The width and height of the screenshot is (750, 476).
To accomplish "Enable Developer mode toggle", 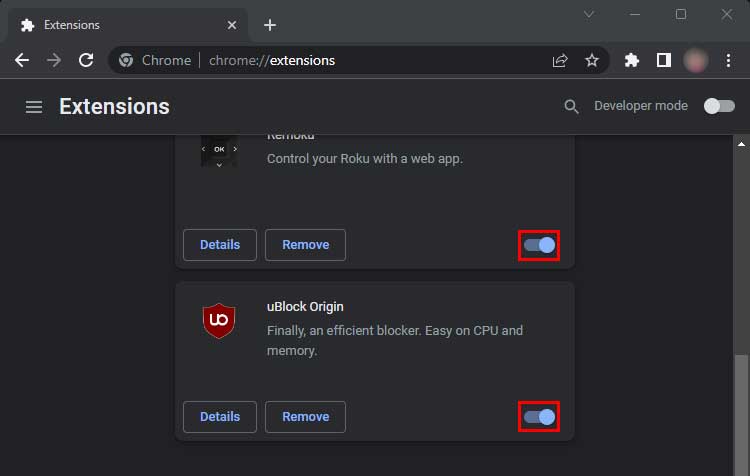I will [x=718, y=106].
